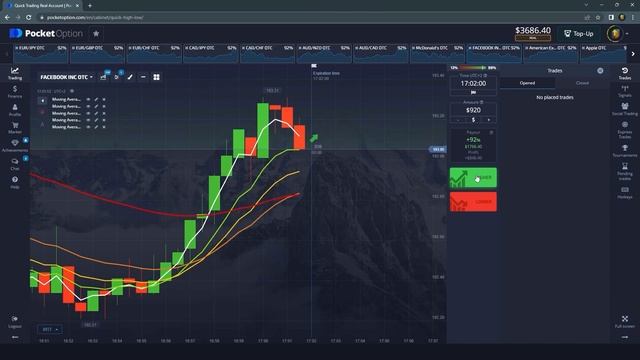
Task: Collapse the right sidebar with bottom arrow
Action: pos(624,337)
